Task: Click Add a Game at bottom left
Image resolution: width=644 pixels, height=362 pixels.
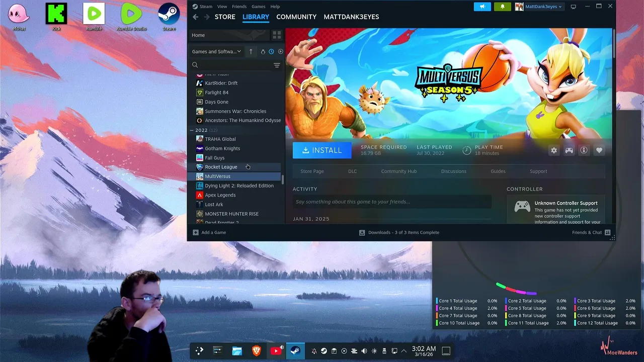Action: pos(209,232)
